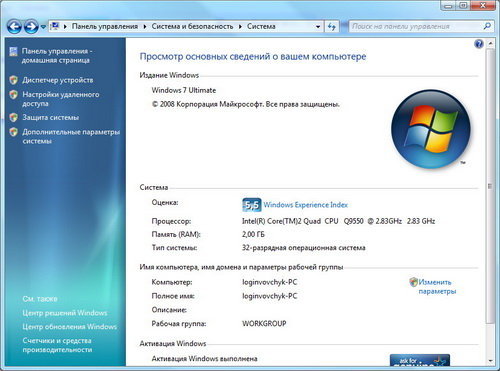Click the scrollbar up arrow
The image size is (500, 371).
coord(490,44)
